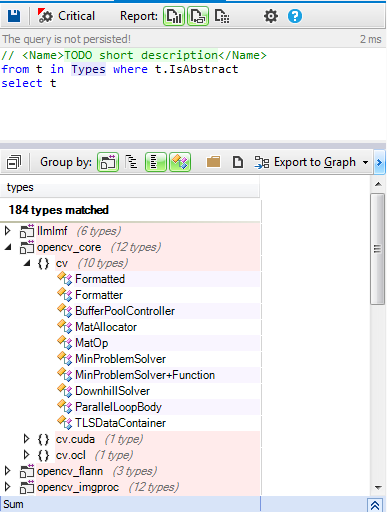Screen dimensions: 387x512
Task: Click the 'where' keyword in query
Action: 130,69
